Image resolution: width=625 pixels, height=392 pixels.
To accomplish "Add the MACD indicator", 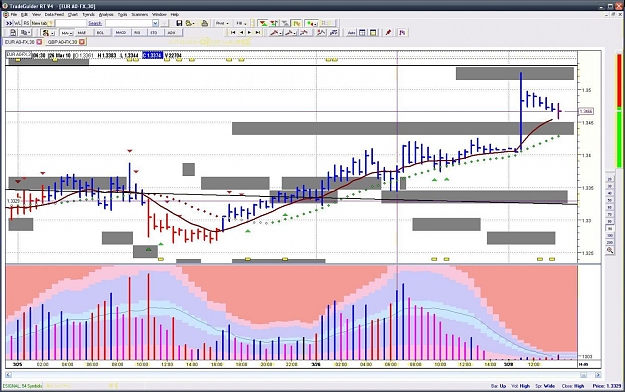I will pos(120,33).
